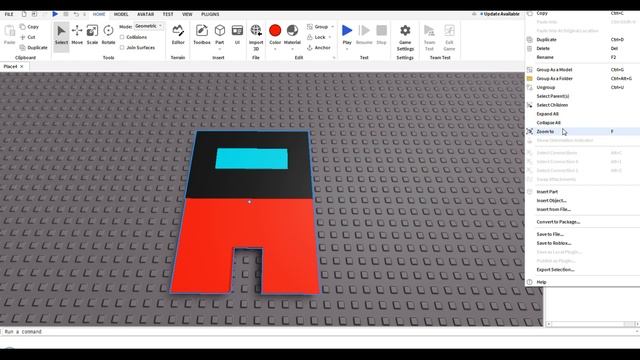Choose Ungroup in the context menu
The height and width of the screenshot is (360, 640).
tap(582, 87)
